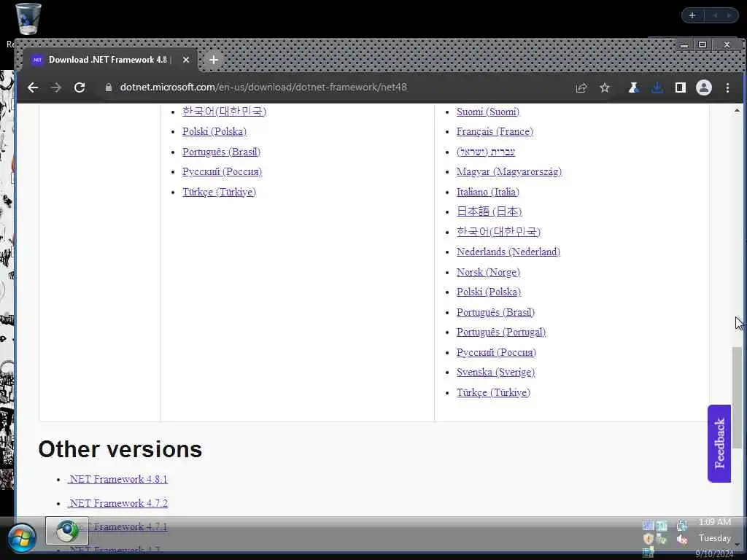Reload the current page

80,87
